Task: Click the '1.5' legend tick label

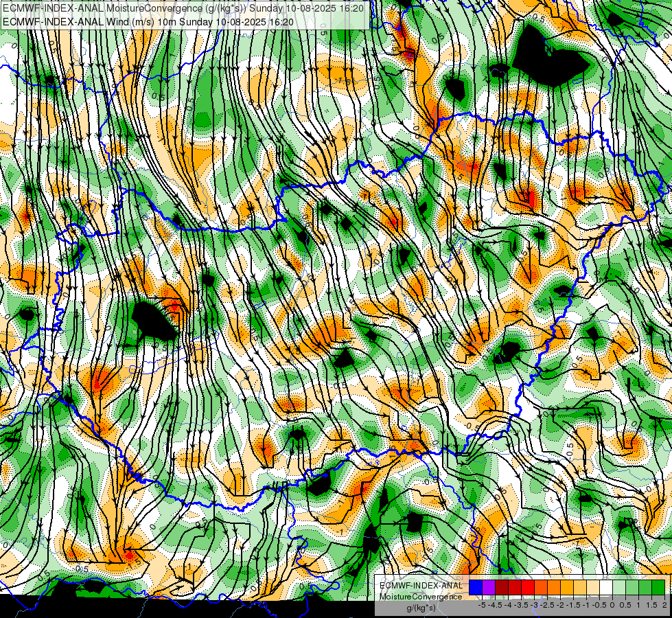Action: coord(651,605)
